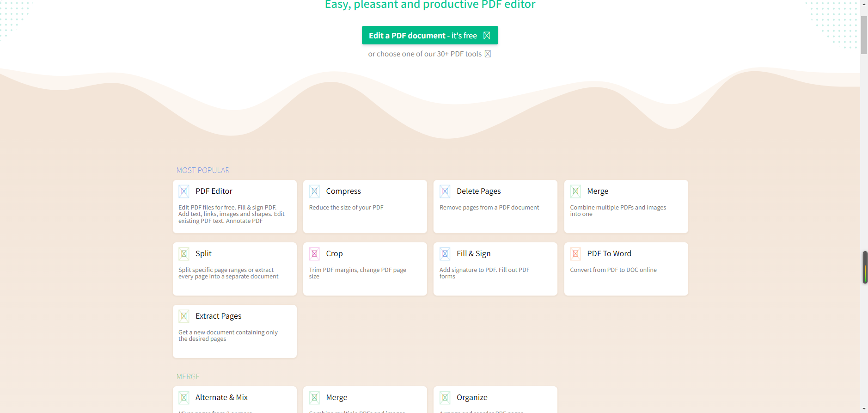Open the PDF To Word title link
This screenshot has height=413, width=868.
(x=609, y=254)
